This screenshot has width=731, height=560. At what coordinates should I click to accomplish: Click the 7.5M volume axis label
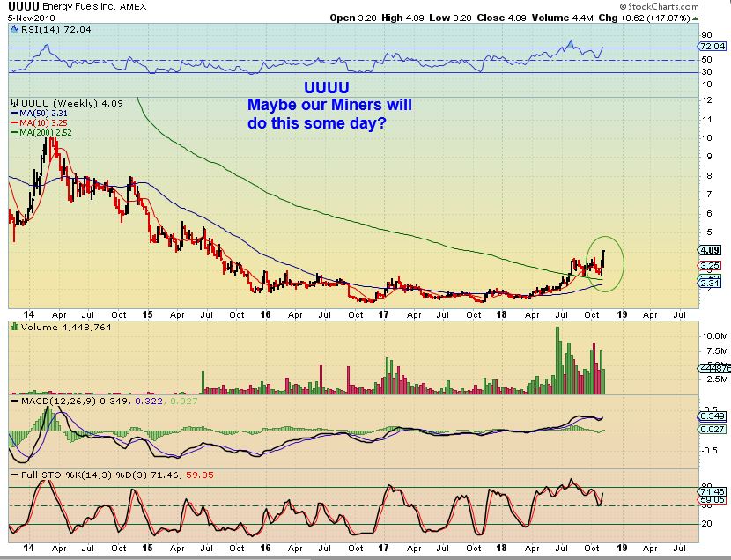click(x=717, y=350)
